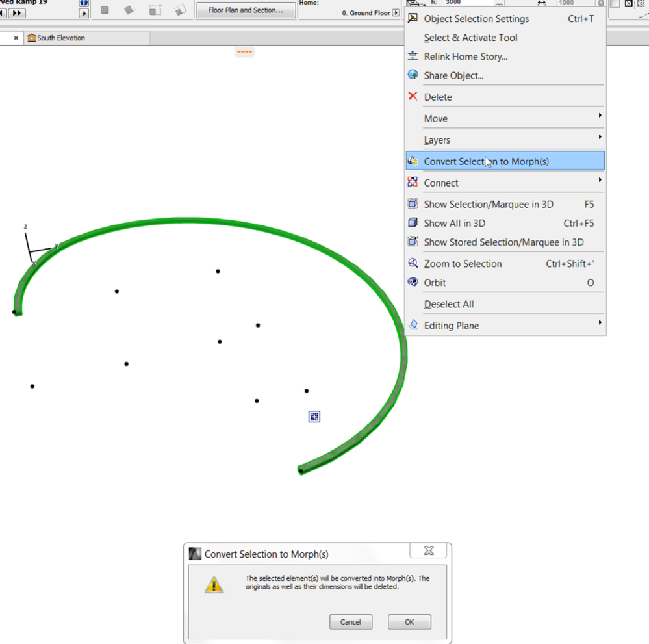Choose Deselect All
Image resolution: width=649 pixels, height=644 pixels.
pyautogui.click(x=505, y=304)
